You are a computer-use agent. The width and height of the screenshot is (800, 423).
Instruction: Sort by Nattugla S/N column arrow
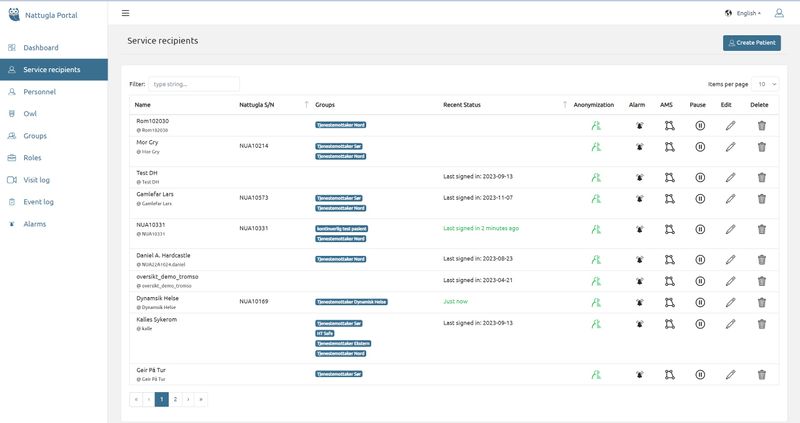[306, 104]
